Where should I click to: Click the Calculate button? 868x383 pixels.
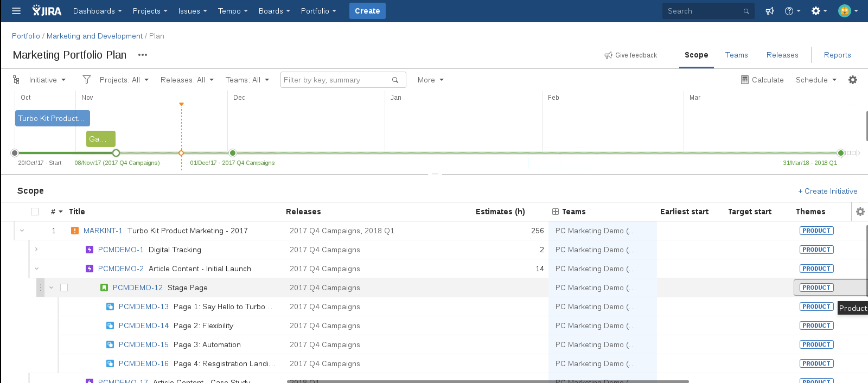[762, 80]
